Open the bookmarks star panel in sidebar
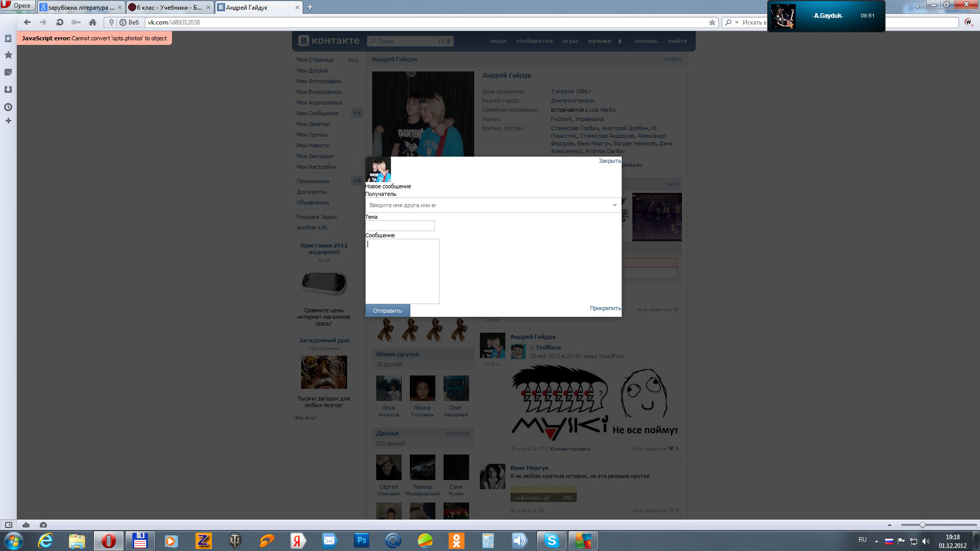 [x=8, y=55]
